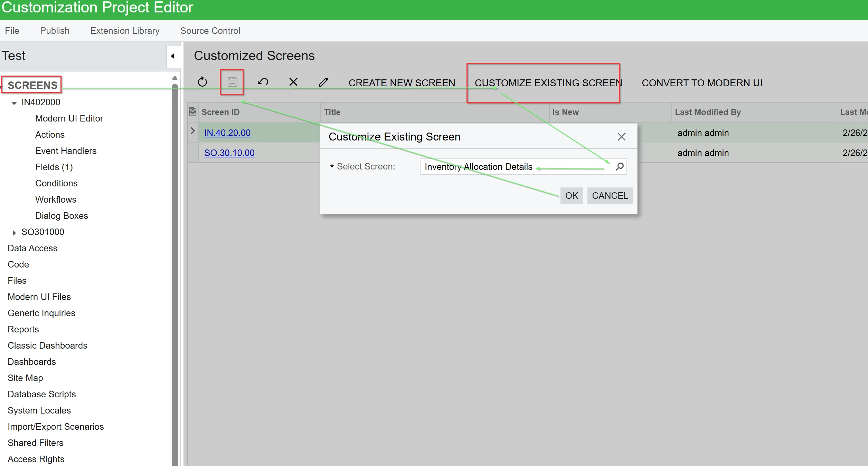Image resolution: width=868 pixels, height=466 pixels.
Task: Click Convert to Modern UI button
Action: tap(702, 83)
